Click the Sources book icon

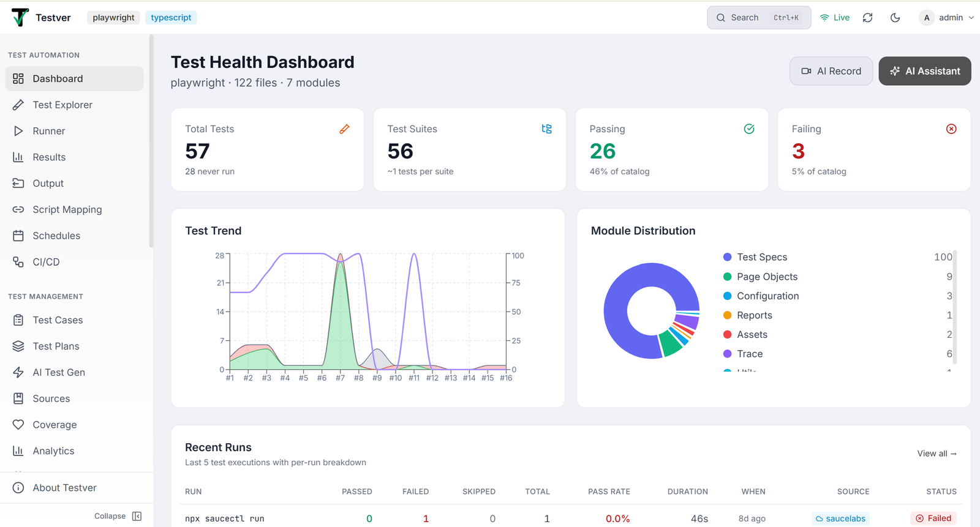pos(18,398)
